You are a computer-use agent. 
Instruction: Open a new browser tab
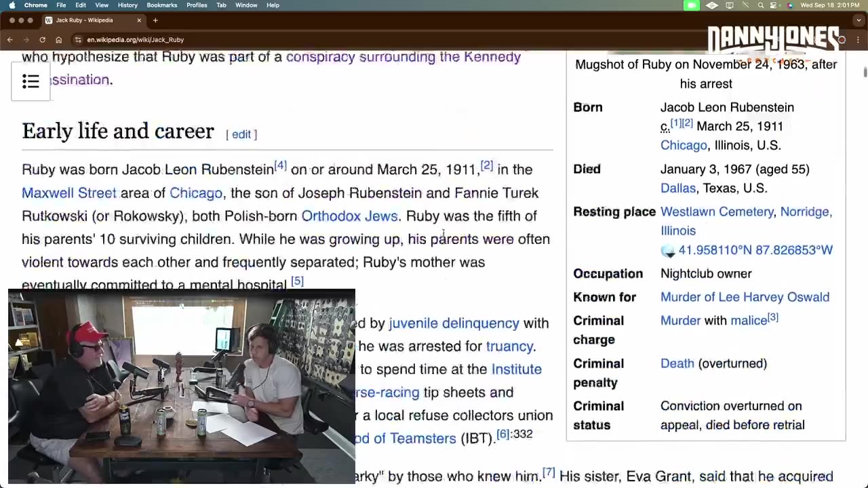coord(155,20)
